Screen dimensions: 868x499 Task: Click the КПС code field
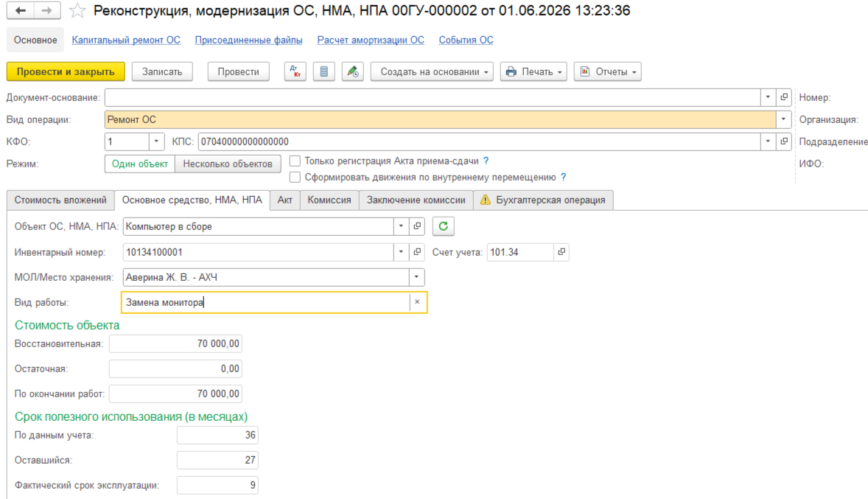[x=480, y=142]
